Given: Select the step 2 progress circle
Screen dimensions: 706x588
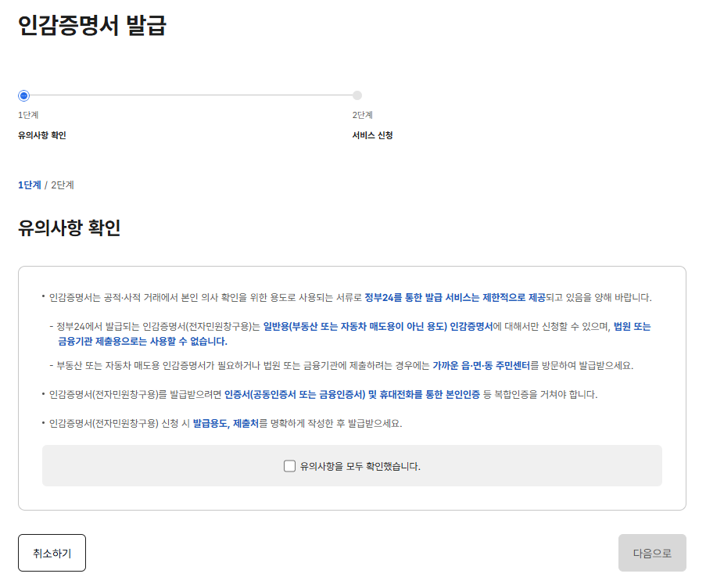Looking at the screenshot, I should (x=357, y=95).
